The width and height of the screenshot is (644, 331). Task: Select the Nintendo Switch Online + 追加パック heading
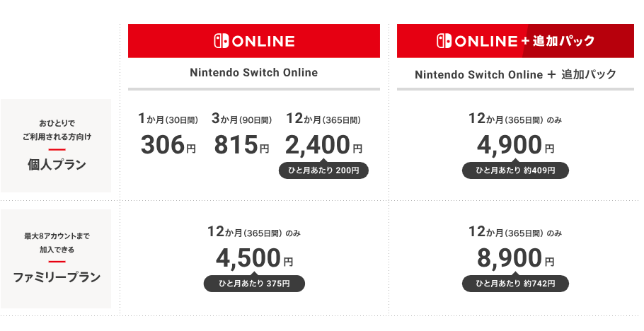click(515, 74)
